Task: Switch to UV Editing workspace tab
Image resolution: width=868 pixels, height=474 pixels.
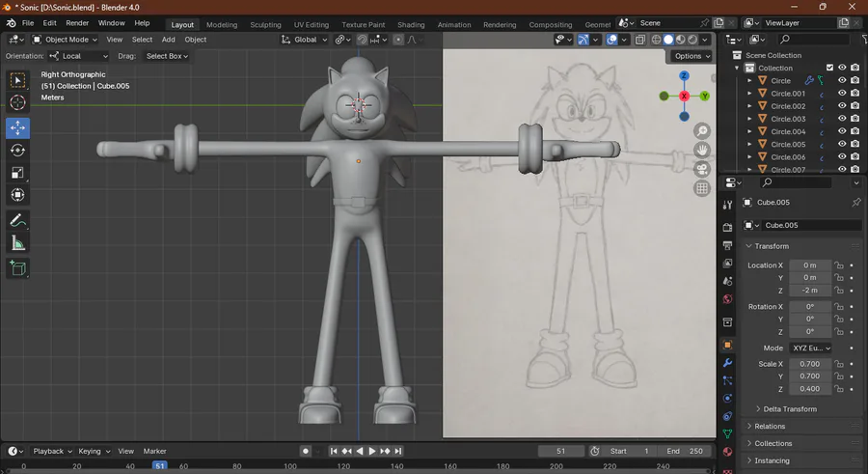Action: tap(312, 24)
